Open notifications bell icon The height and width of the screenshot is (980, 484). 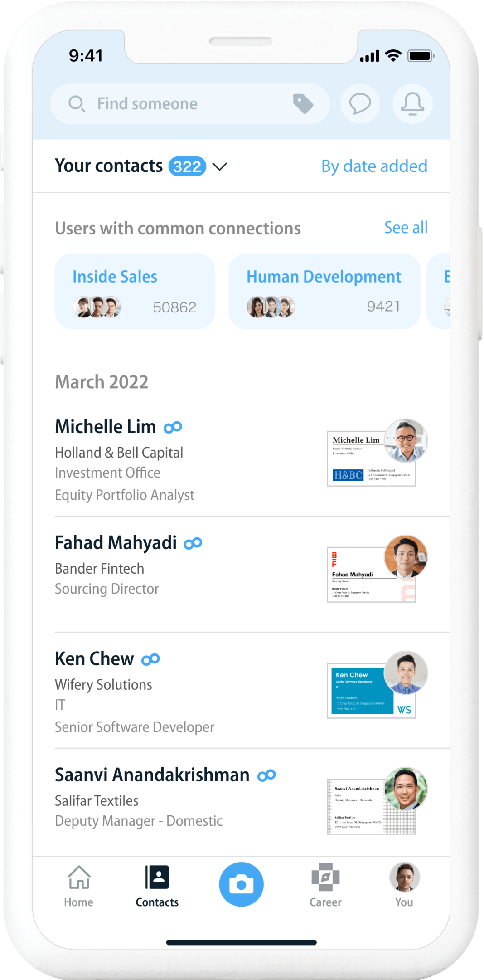[x=412, y=104]
